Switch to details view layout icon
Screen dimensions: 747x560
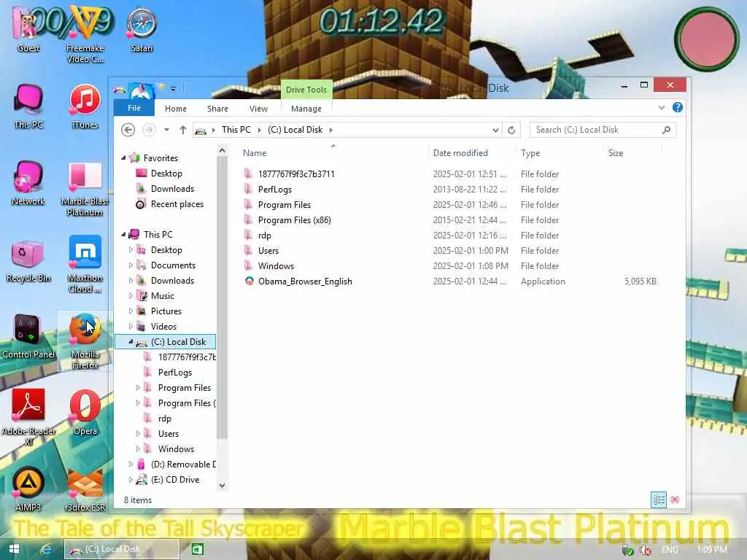tap(659, 499)
